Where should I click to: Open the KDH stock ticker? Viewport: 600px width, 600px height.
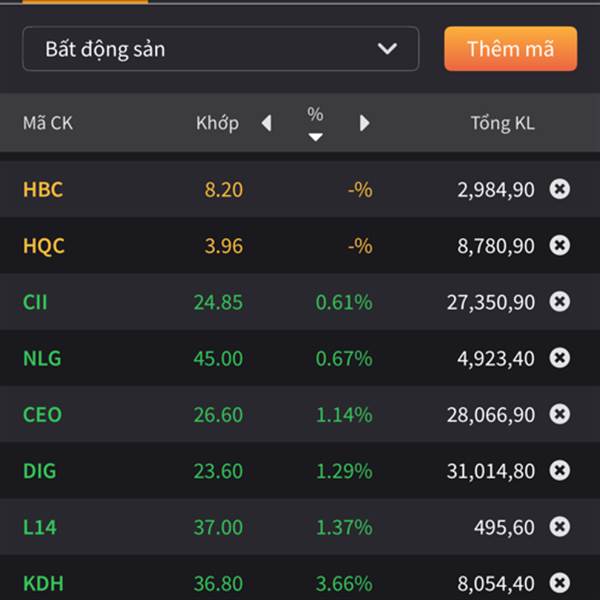click(x=43, y=583)
